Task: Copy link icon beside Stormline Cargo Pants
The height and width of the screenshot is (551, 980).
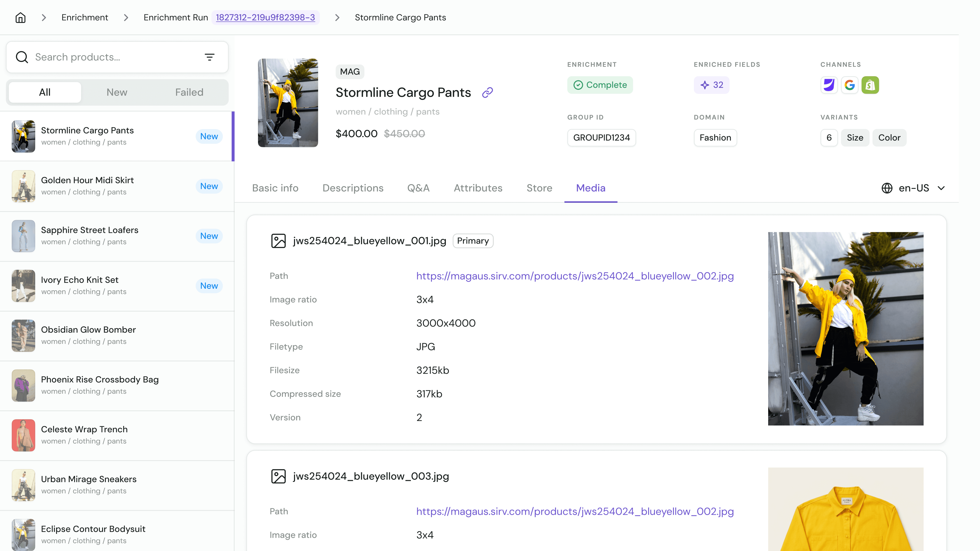Action: click(487, 92)
